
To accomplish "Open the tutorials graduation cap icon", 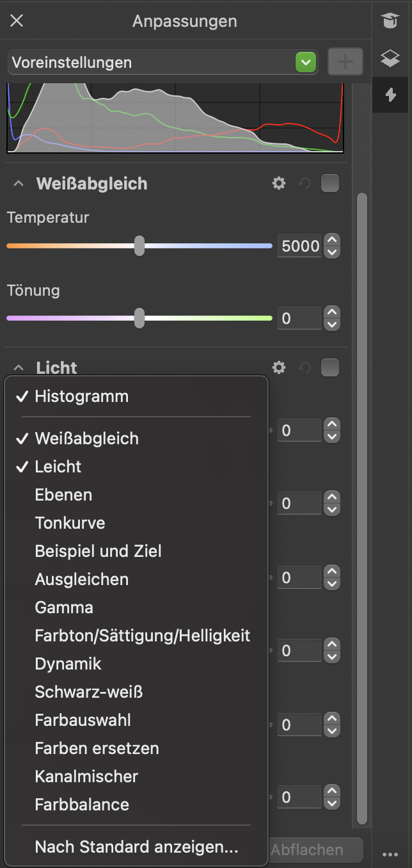I will 390,20.
